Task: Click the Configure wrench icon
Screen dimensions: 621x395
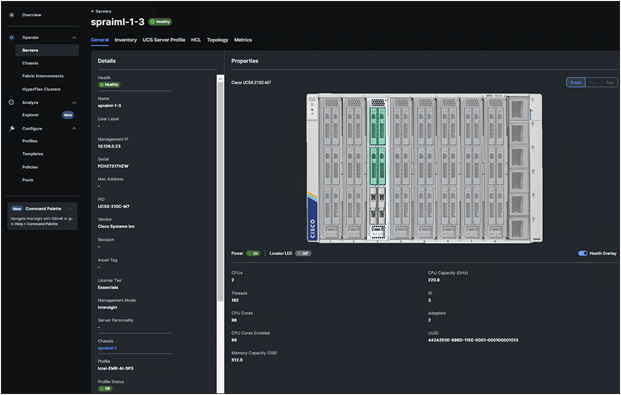Action: point(12,128)
